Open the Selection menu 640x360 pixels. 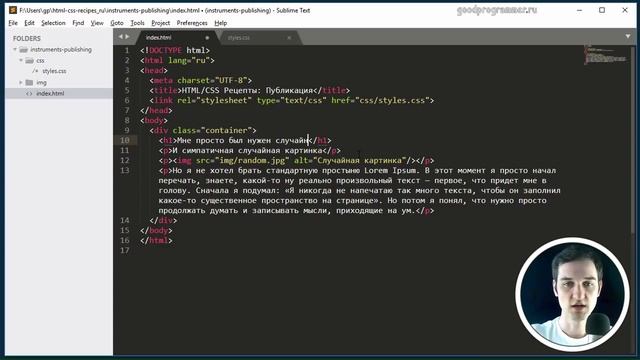tap(53, 23)
